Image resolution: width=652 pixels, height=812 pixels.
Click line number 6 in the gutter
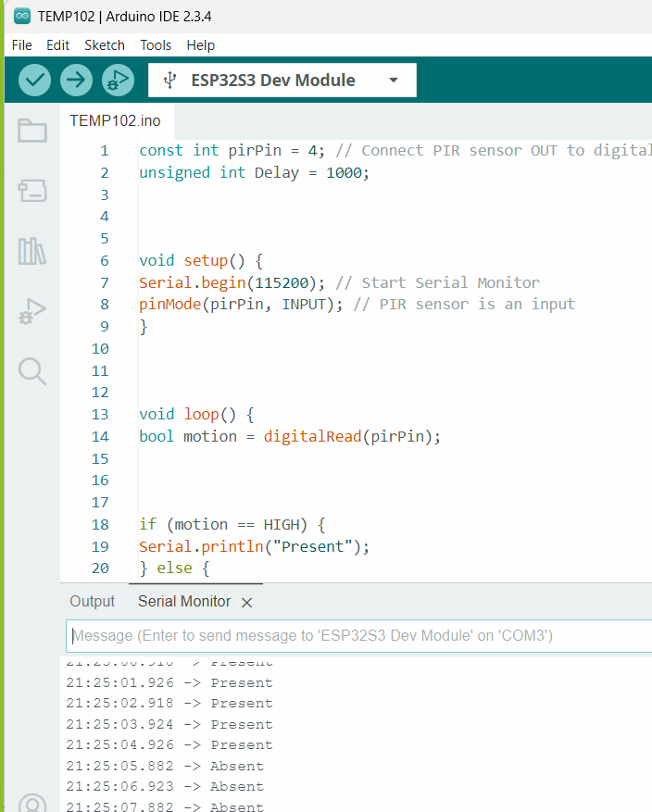pos(105,260)
